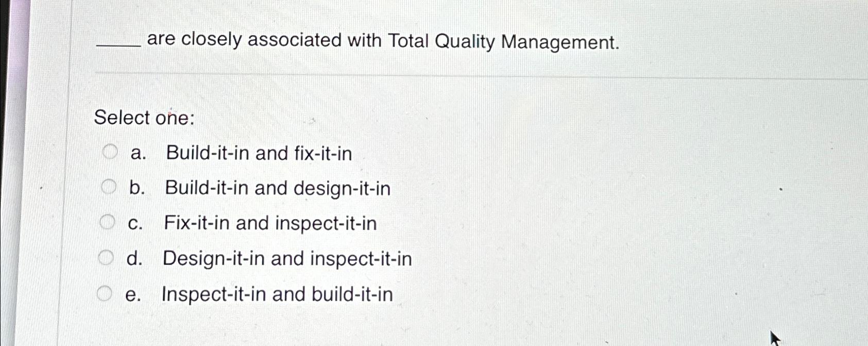Viewport: 868px width, 346px height.
Task: Click the question blank line
Action: tap(117, 46)
